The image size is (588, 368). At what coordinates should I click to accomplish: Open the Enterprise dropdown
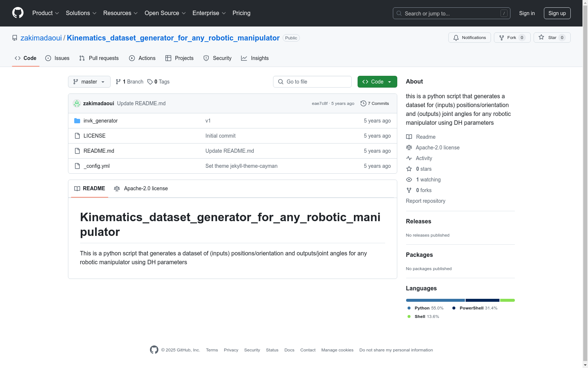point(209,13)
